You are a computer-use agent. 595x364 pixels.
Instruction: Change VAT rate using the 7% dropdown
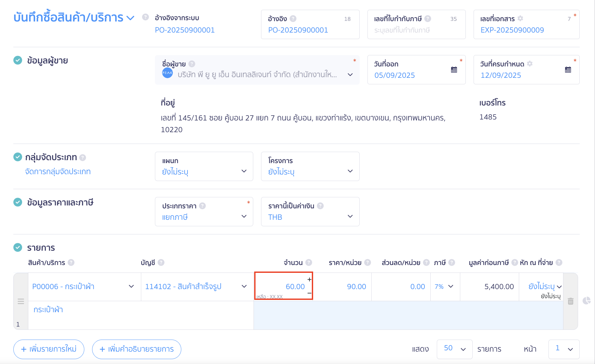click(x=445, y=287)
